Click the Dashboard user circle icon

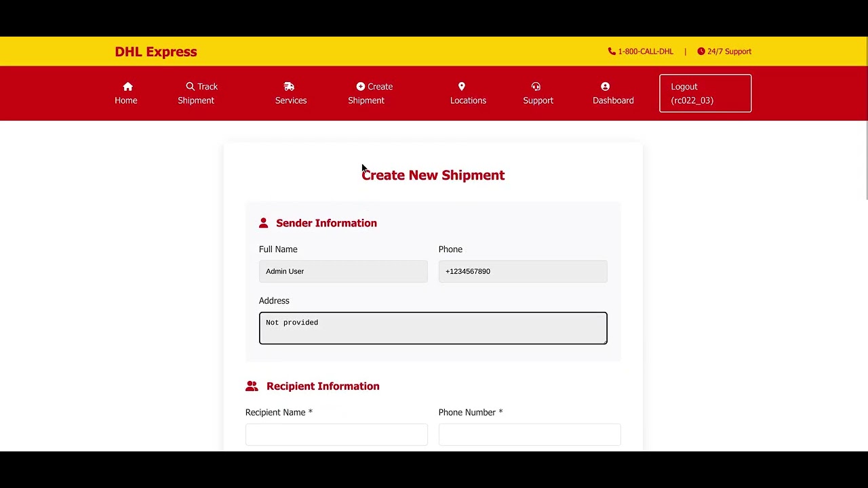pos(605,87)
